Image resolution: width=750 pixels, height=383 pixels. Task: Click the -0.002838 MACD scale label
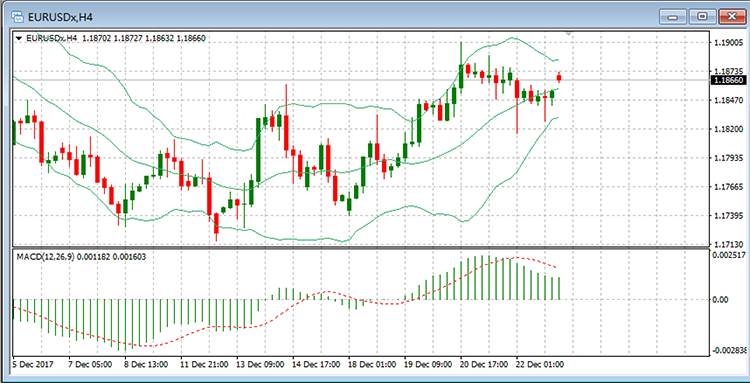tap(730, 350)
